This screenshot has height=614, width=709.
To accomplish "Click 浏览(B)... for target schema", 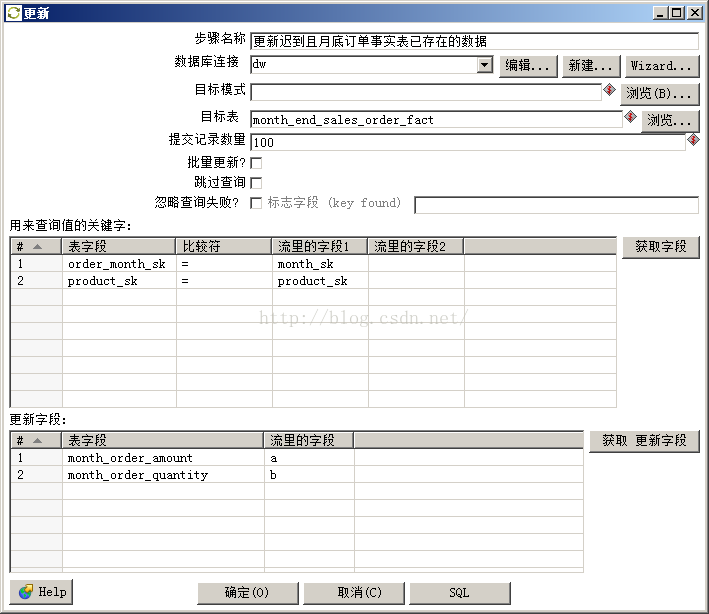I will tap(659, 94).
